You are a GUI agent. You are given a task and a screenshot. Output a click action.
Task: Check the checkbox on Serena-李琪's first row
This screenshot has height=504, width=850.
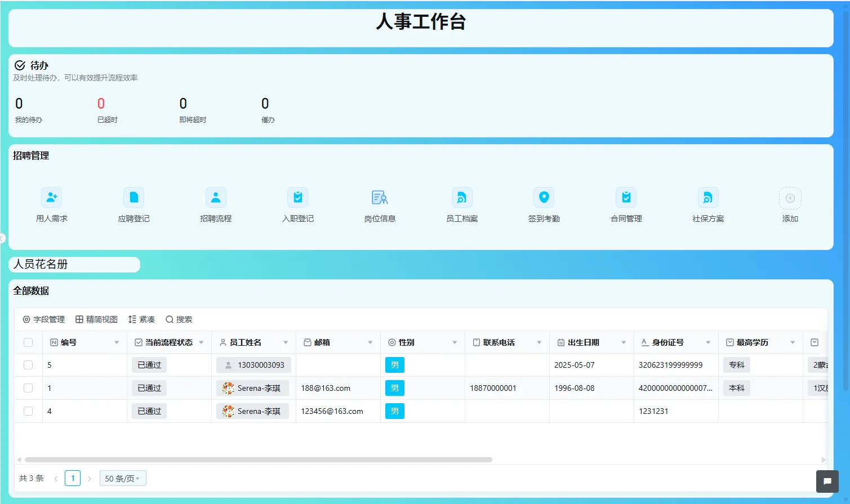click(x=28, y=388)
